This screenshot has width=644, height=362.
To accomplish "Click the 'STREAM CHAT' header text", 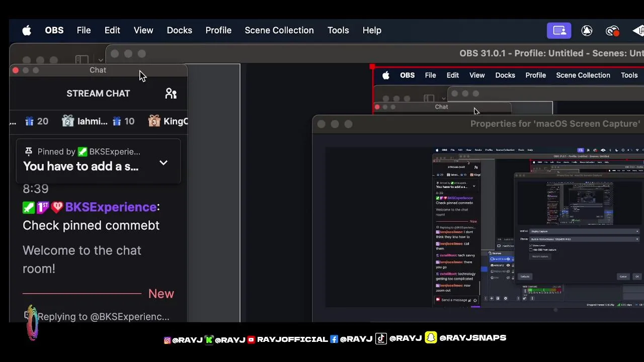I will [98, 94].
